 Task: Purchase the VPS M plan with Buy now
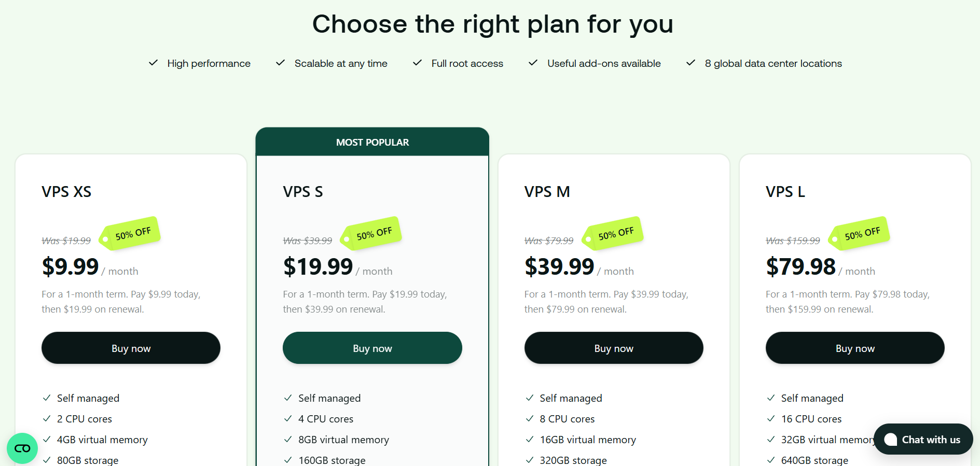[x=614, y=348]
